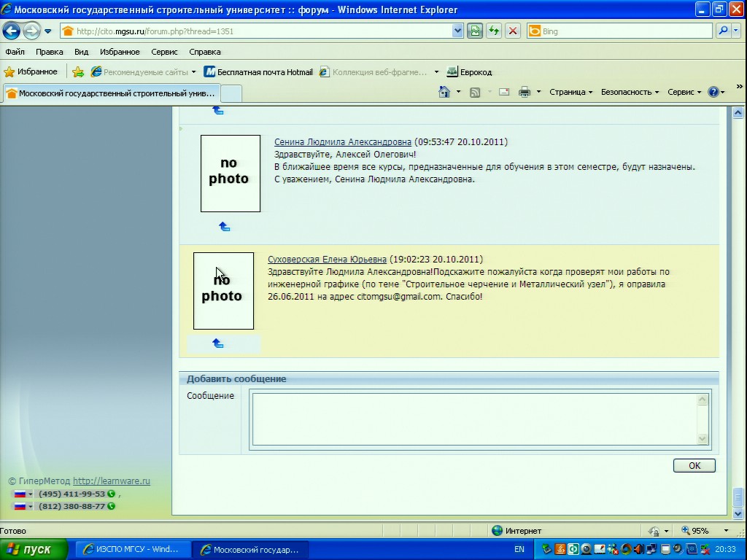Image resolution: width=747 pixels, height=560 pixels.
Task: Open the Сервис menu in menu bar
Action: click(164, 52)
